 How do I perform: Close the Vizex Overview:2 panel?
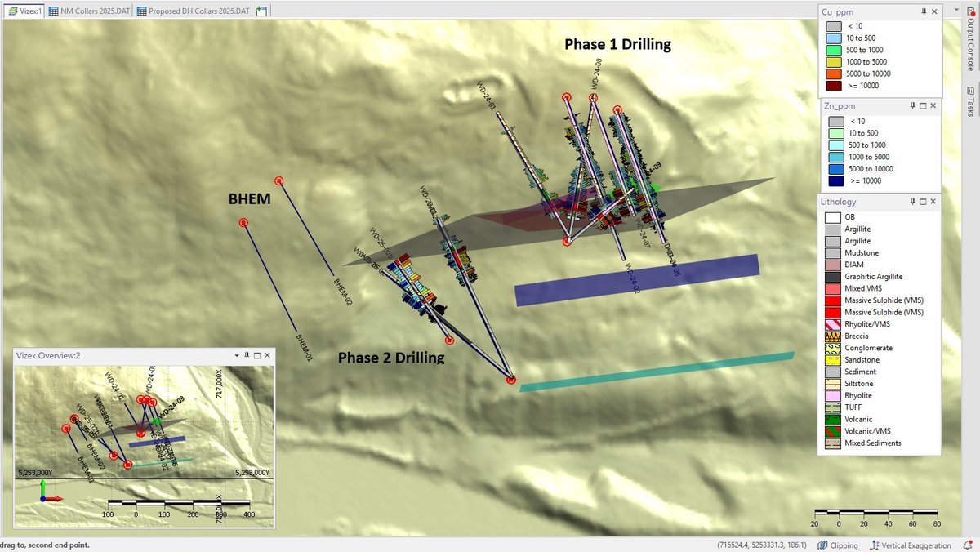click(x=267, y=356)
